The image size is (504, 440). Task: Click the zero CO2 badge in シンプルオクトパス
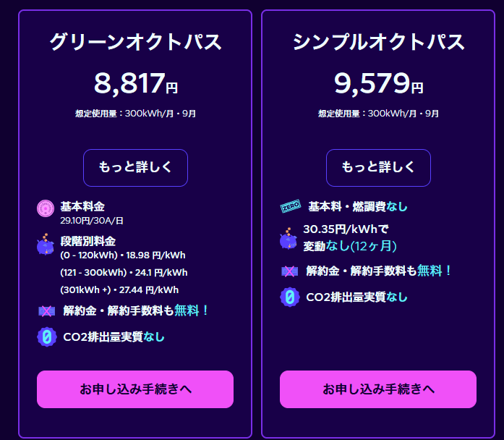pos(289,297)
